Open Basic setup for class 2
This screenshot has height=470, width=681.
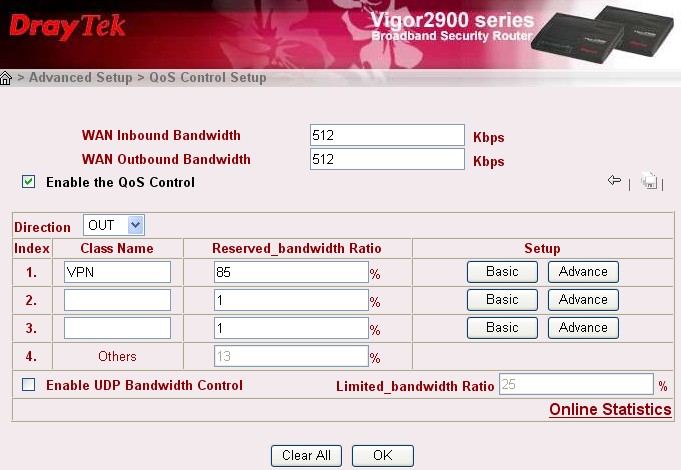tap(502, 300)
